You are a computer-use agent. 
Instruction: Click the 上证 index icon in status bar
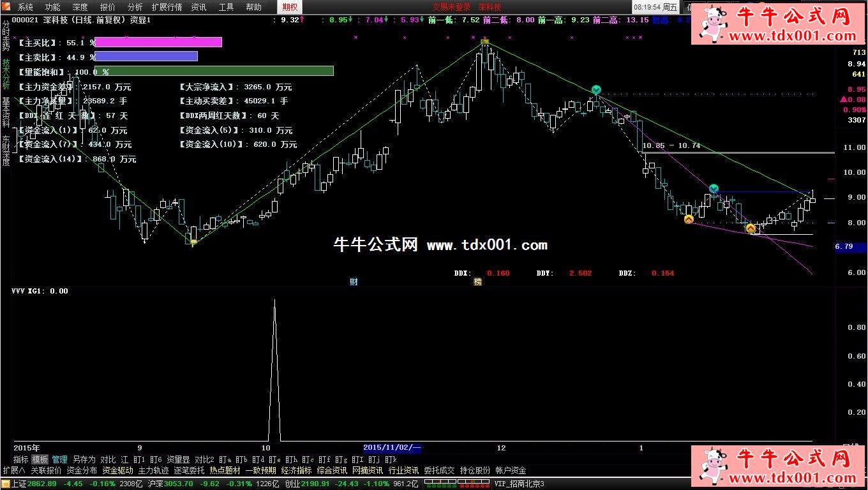tap(6, 484)
